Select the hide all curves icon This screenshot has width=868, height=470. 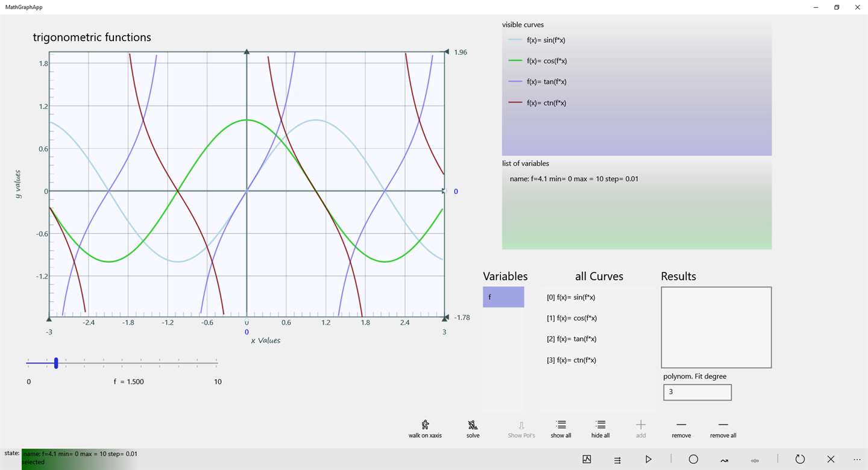(600, 424)
